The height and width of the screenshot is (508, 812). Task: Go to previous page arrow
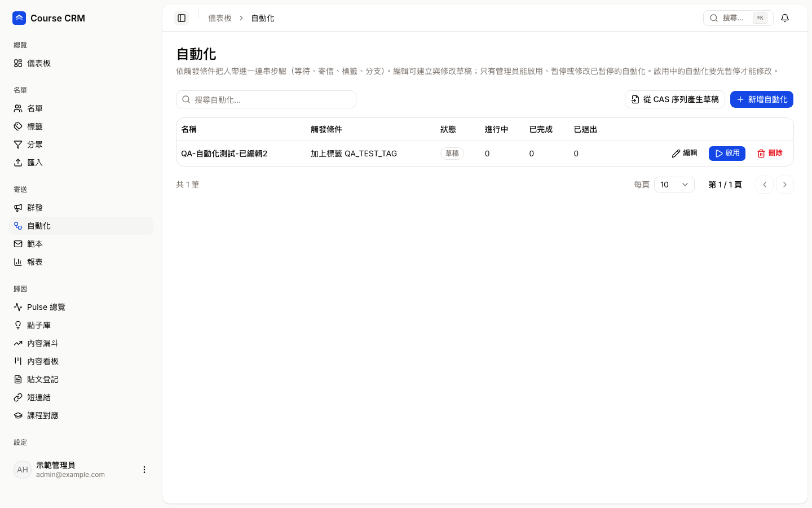(765, 185)
